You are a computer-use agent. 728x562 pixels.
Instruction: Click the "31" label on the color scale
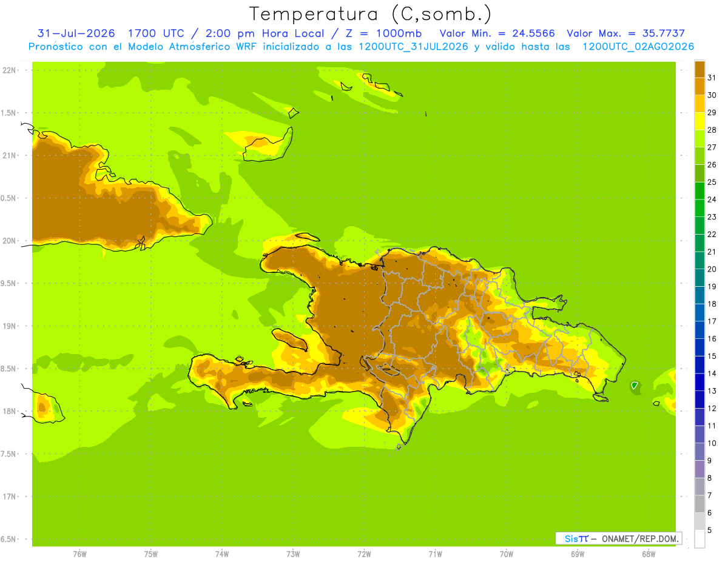(x=712, y=78)
